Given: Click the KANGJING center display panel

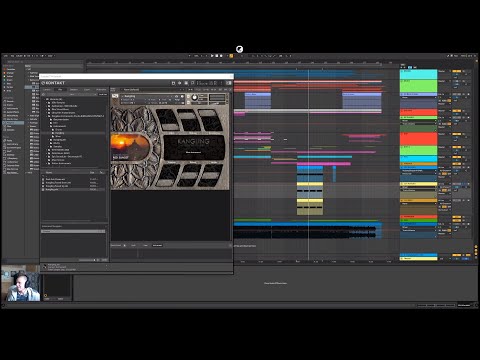Looking at the screenshot, I should [194, 147].
